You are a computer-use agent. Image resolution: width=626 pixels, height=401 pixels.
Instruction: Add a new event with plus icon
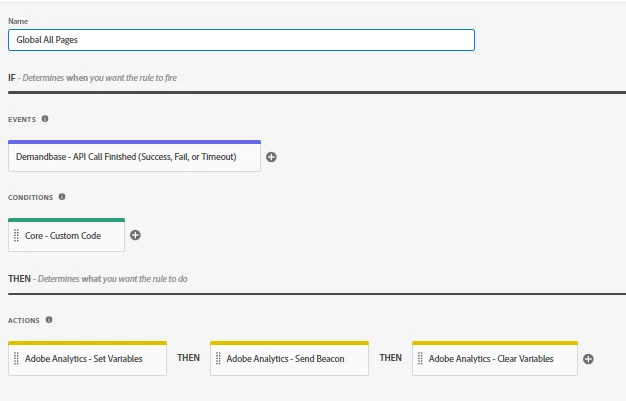tap(271, 157)
